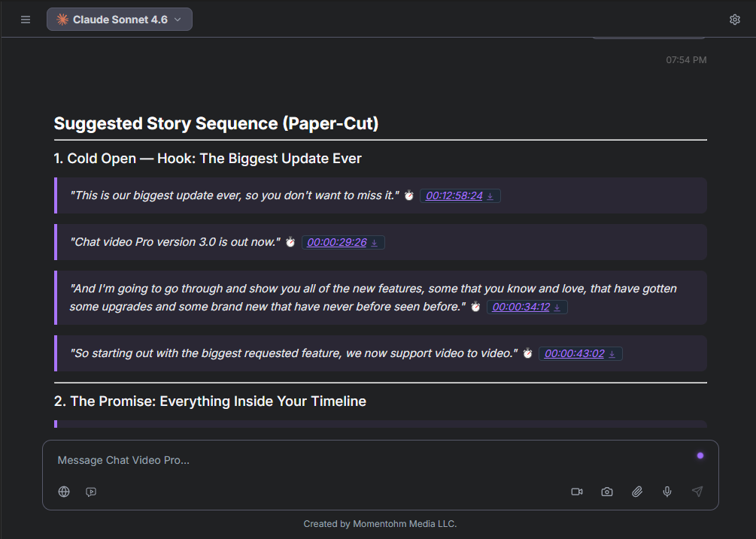756x539 pixels.
Task: Click download arrow next to 00:12:58:24
Action: coord(490,196)
